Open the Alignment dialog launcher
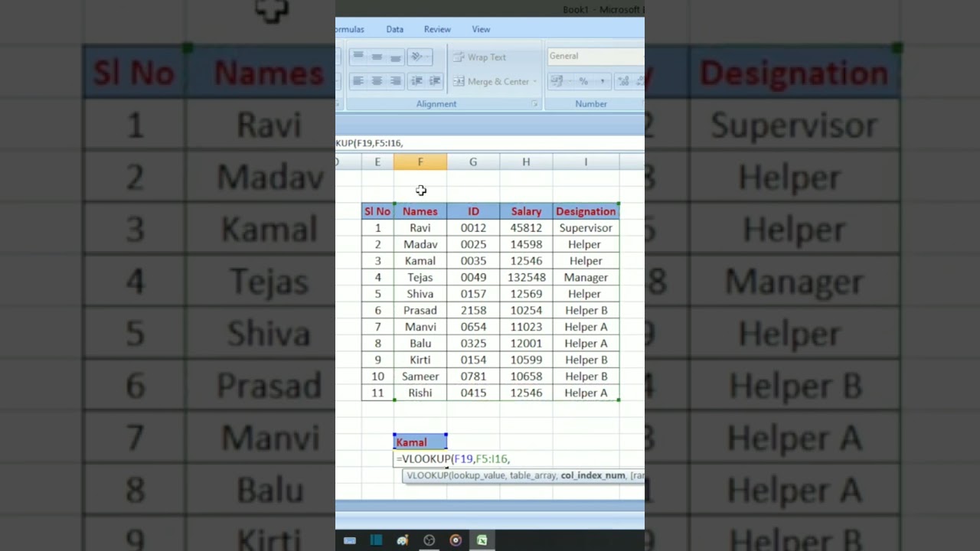 (x=534, y=104)
